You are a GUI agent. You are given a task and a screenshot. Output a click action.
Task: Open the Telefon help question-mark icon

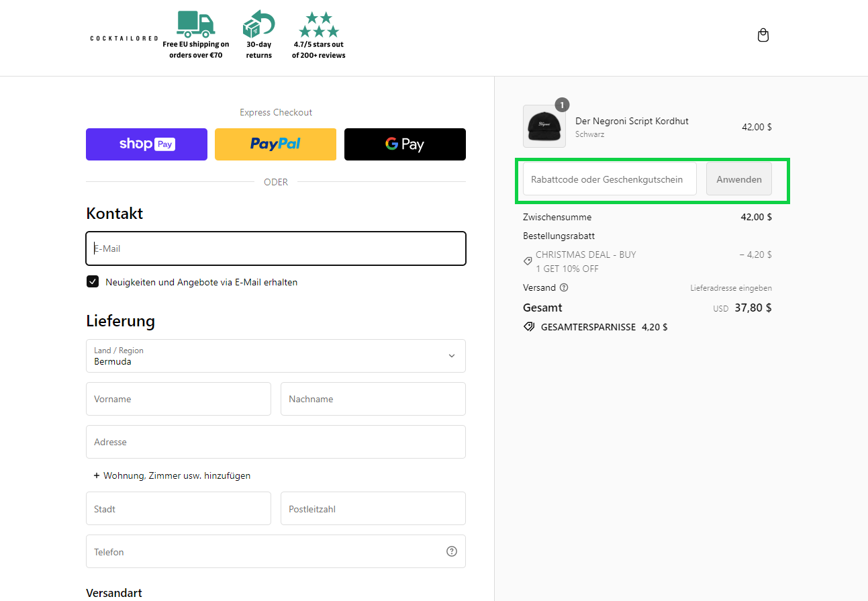coord(452,551)
